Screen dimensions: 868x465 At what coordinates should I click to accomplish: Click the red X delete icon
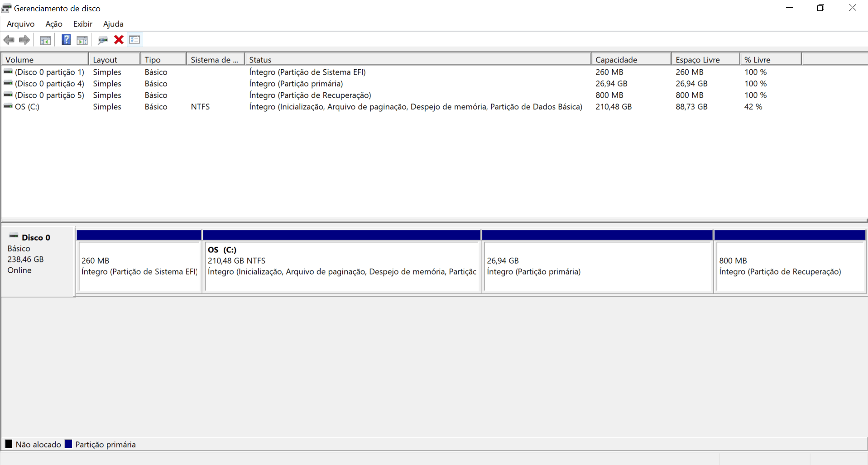[119, 40]
